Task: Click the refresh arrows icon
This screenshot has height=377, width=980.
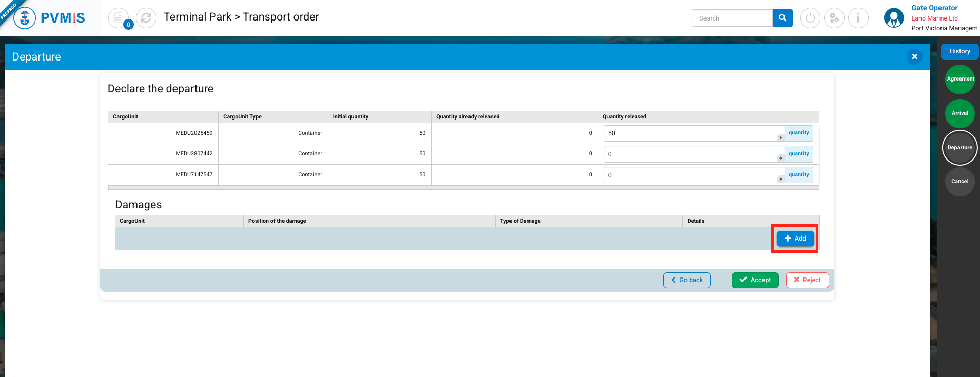Action: (x=146, y=18)
